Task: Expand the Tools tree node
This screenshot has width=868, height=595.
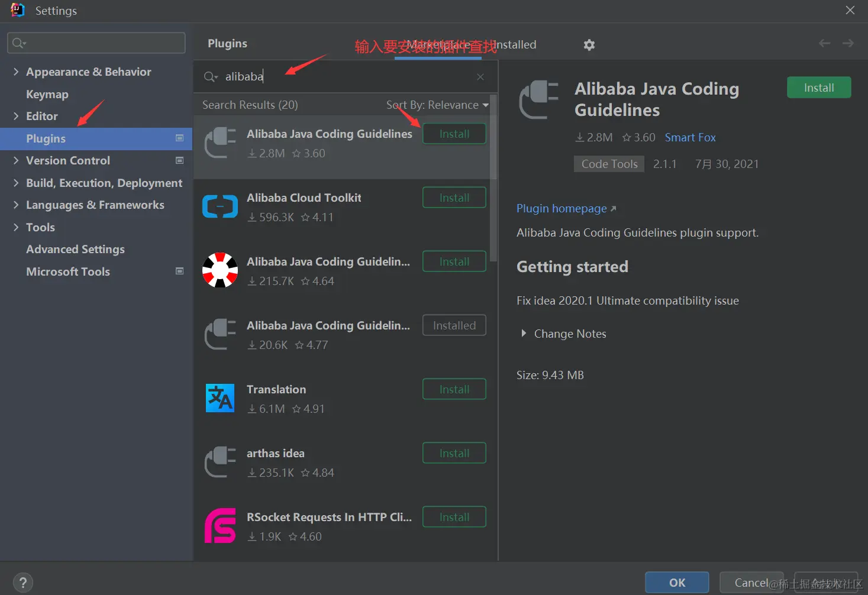Action: [16, 227]
